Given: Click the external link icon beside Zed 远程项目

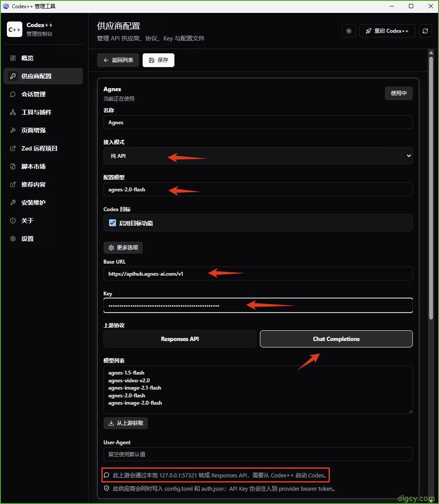Looking at the screenshot, I should tap(13, 148).
